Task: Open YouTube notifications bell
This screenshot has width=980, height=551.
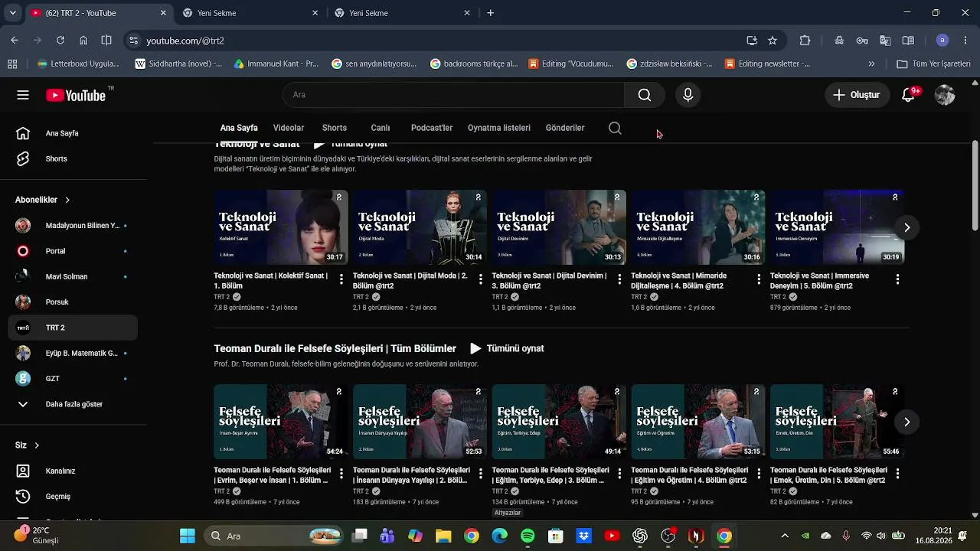Action: (x=909, y=95)
